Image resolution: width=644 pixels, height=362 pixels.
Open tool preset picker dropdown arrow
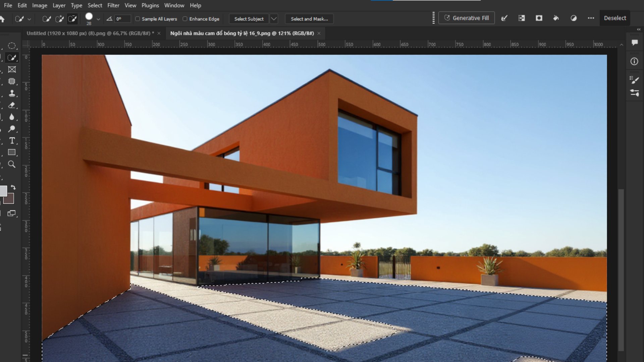[x=29, y=19]
